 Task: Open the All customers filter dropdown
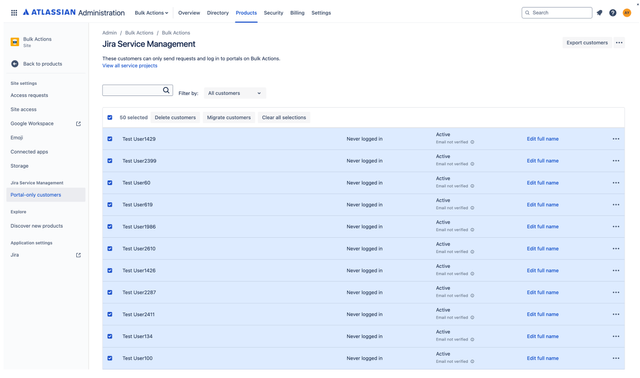click(x=235, y=93)
